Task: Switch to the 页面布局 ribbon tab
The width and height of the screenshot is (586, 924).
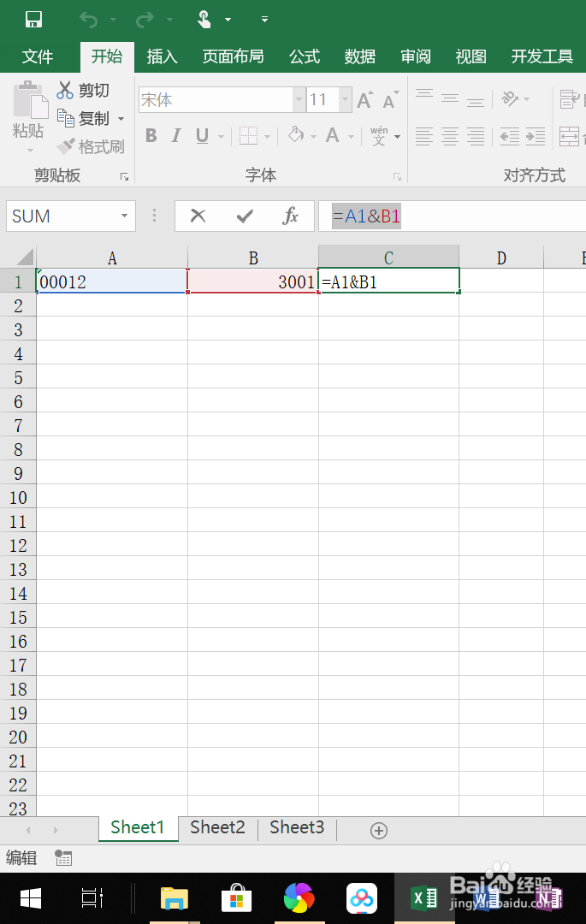Action: coord(234,56)
